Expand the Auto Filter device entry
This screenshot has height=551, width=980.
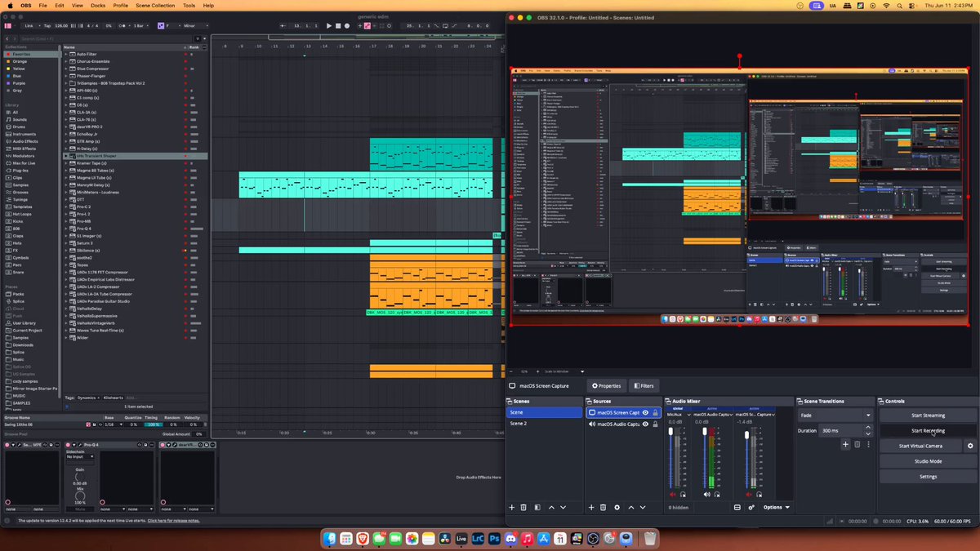click(66, 54)
